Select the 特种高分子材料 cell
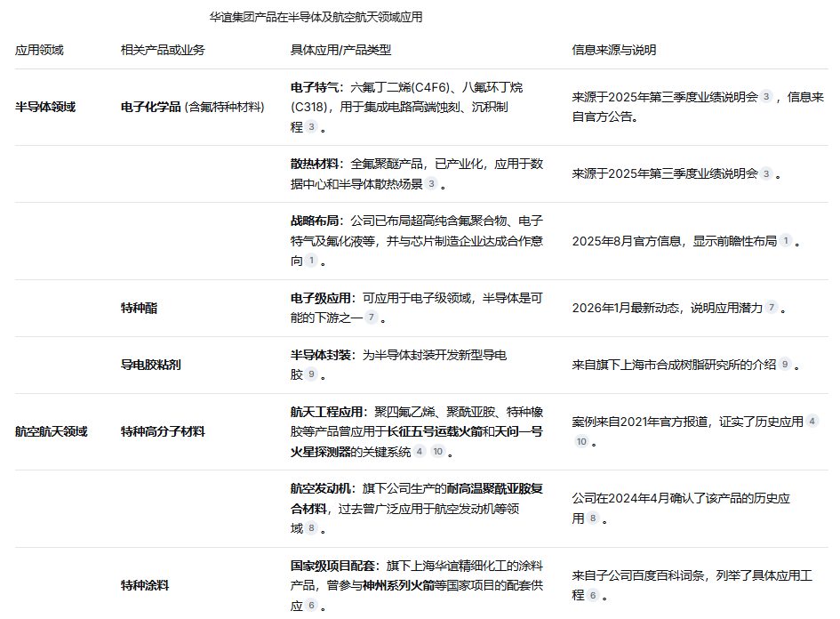The width and height of the screenshot is (840, 619). (163, 432)
